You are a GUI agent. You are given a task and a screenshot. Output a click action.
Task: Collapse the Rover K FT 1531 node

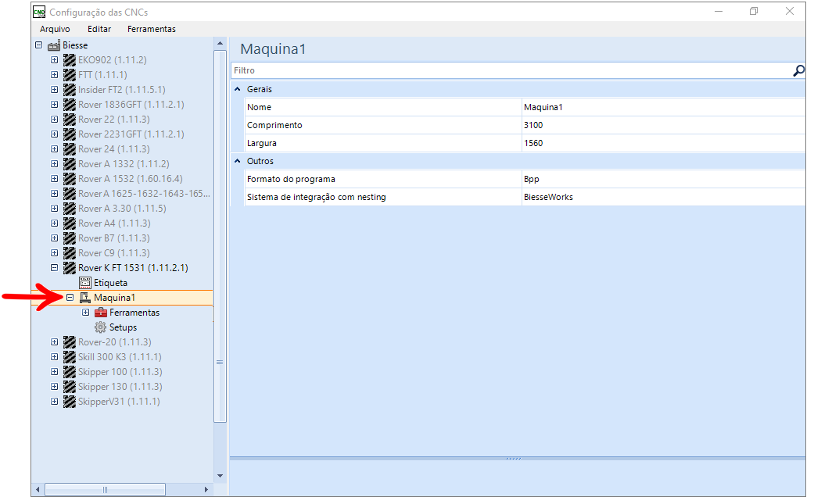[55, 268]
